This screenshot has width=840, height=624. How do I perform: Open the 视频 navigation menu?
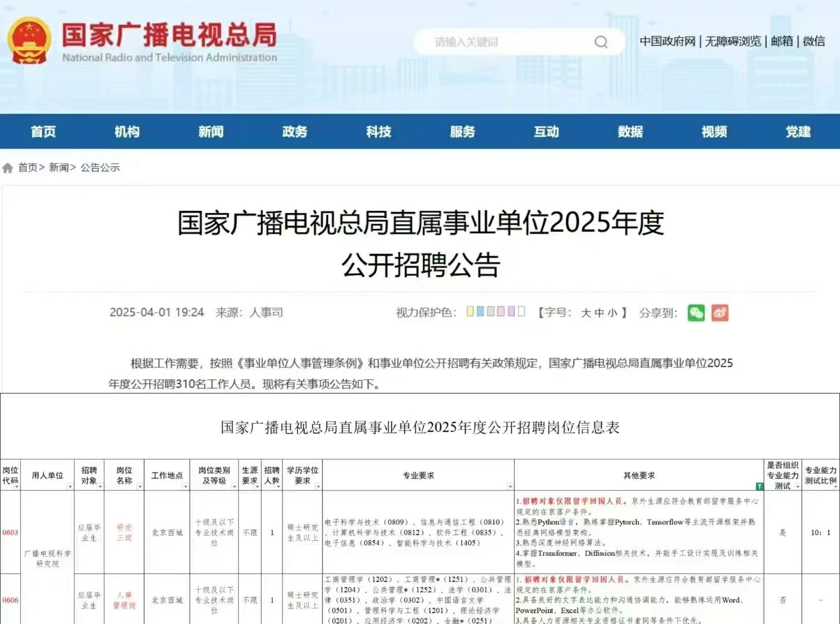click(x=714, y=132)
